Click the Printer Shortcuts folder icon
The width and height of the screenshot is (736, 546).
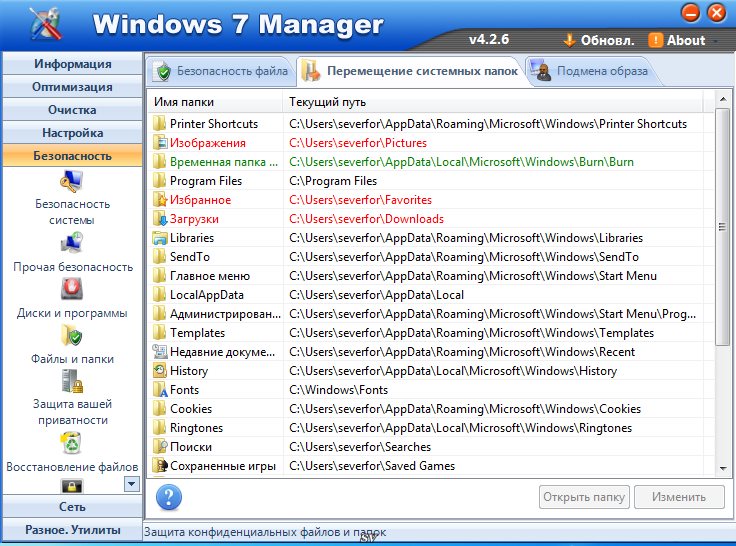[160, 123]
